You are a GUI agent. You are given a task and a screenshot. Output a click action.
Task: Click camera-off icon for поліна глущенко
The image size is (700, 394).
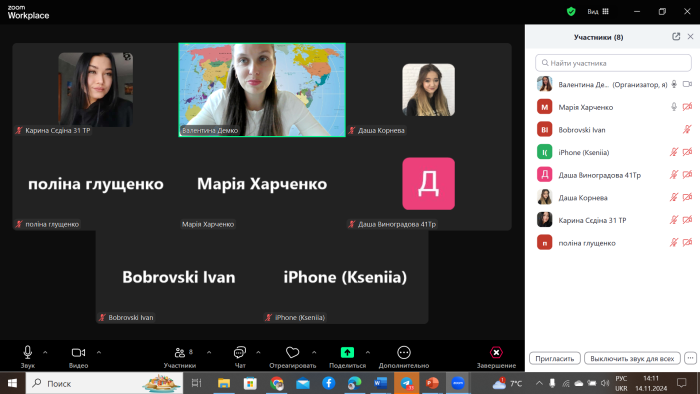[687, 243]
